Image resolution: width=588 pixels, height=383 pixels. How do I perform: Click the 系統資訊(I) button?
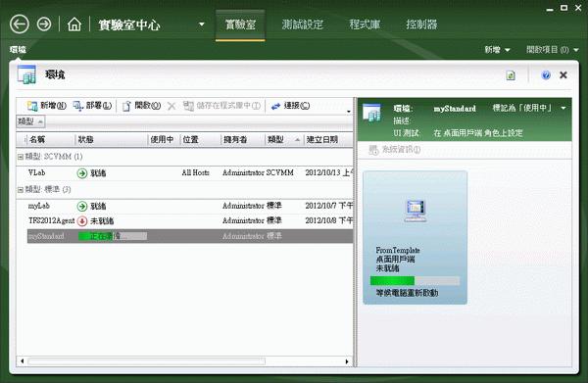394,150
